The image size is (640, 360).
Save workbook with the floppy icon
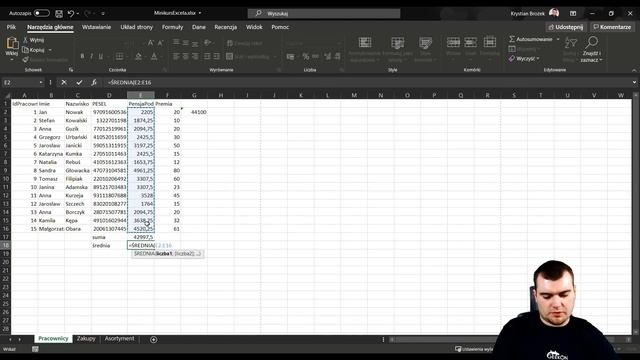[x=59, y=13]
